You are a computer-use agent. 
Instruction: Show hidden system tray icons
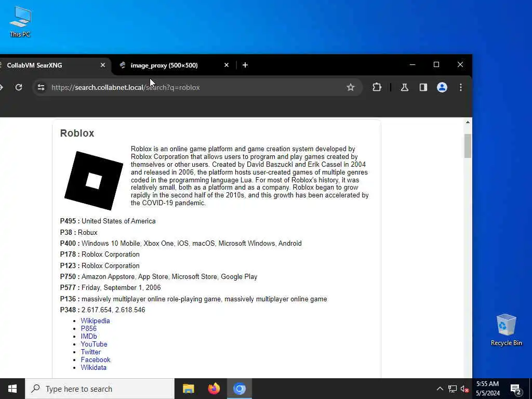(x=440, y=389)
